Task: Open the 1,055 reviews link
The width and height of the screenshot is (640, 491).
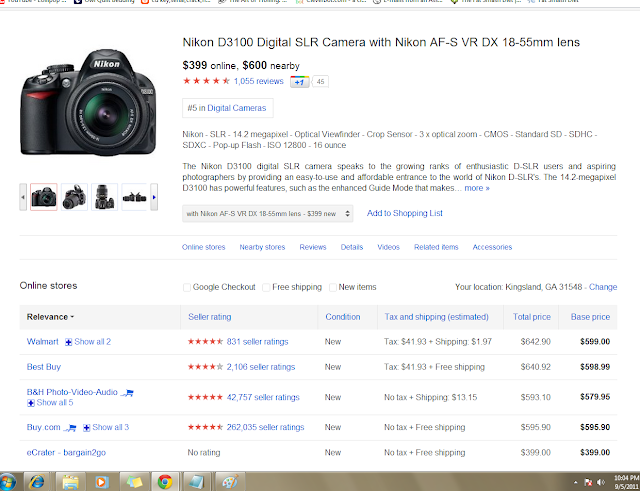Action: point(258,81)
